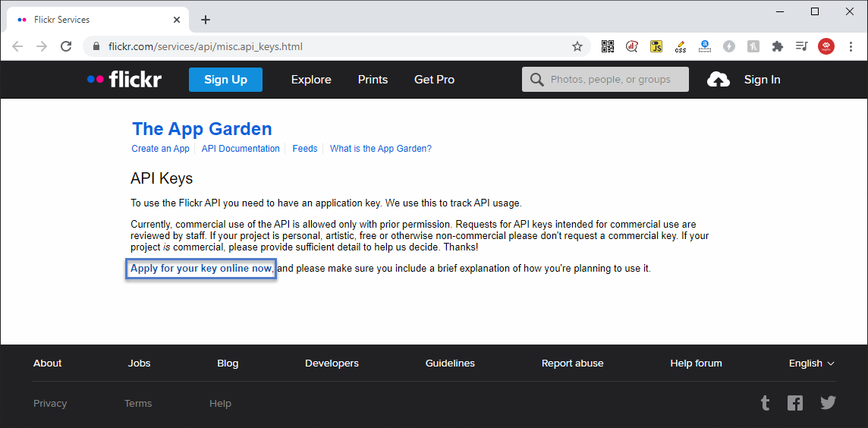Go back to the previous page
Screen dimensions: 868x428
[17, 46]
